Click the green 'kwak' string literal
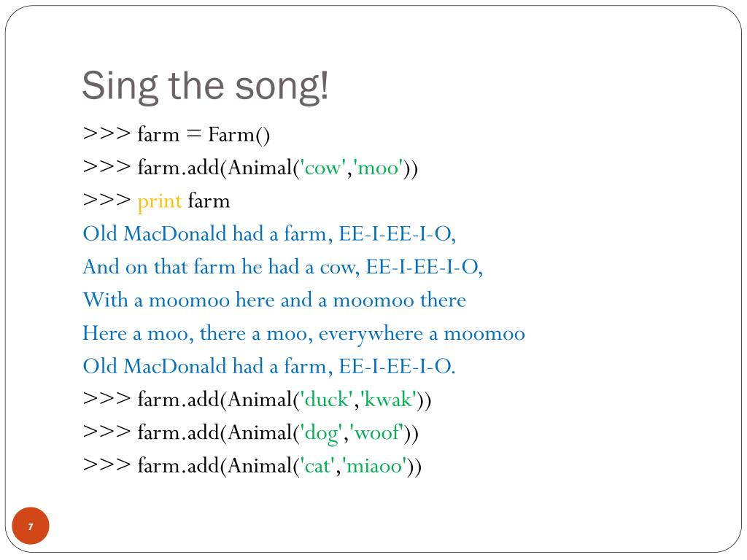 point(390,399)
